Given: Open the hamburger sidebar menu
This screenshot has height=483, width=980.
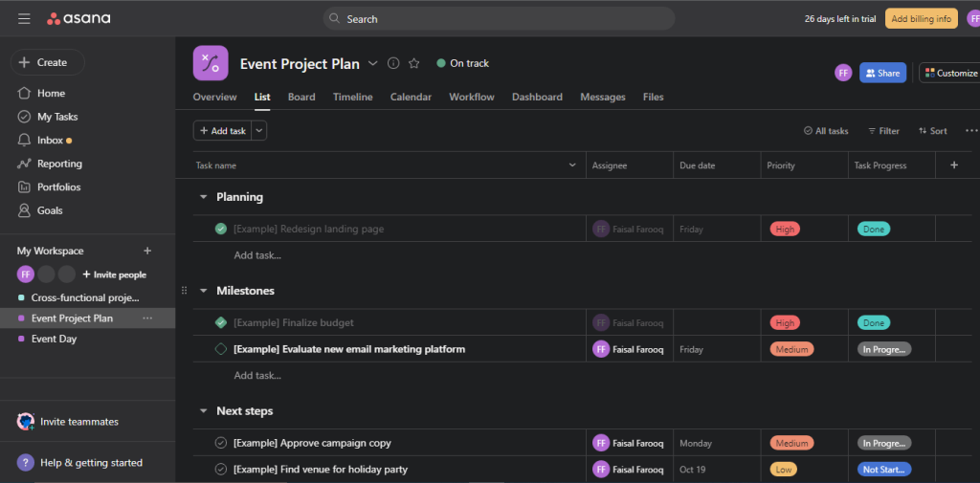Looking at the screenshot, I should coord(24,19).
